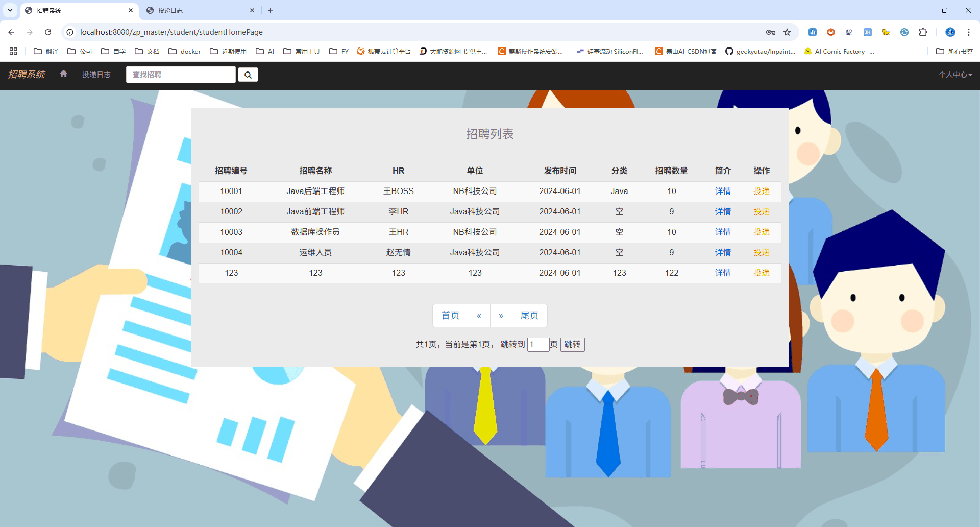This screenshot has height=527, width=980.
Task: Open the password key icon
Action: (771, 32)
